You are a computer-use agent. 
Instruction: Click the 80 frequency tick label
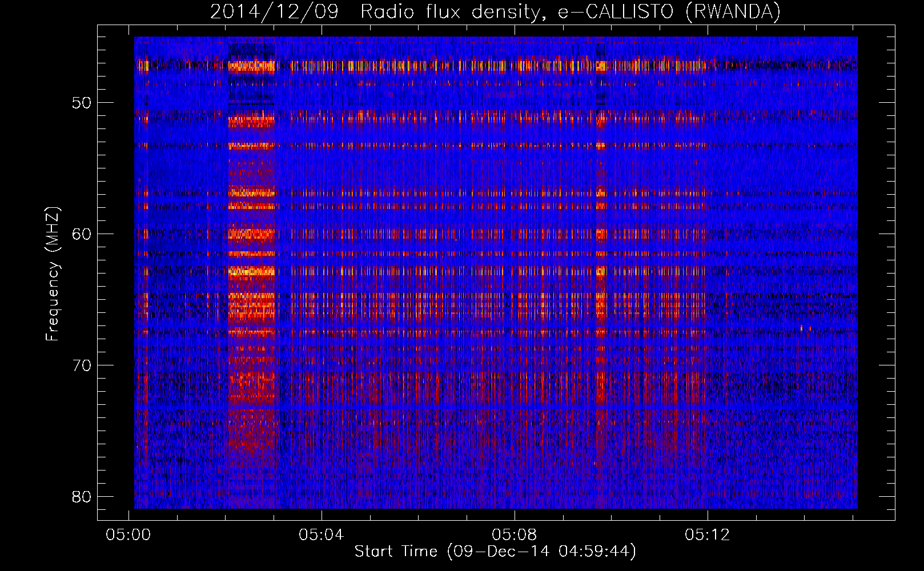coord(82,497)
